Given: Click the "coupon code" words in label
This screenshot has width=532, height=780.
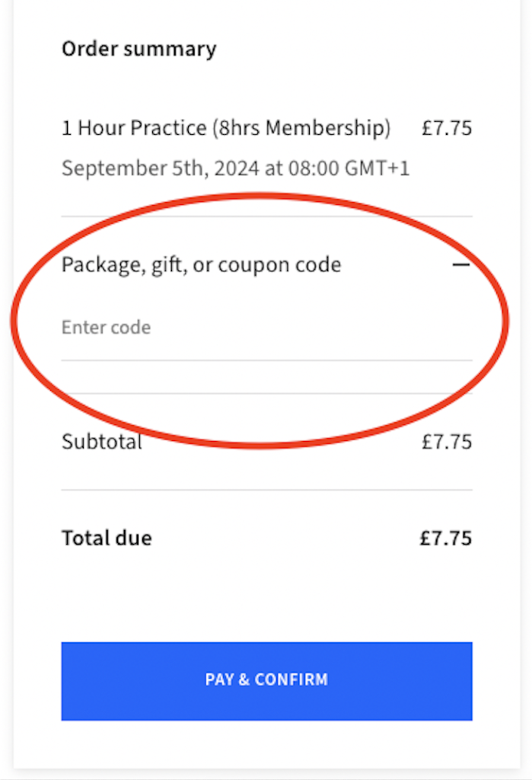Looking at the screenshot, I should pos(279,265).
